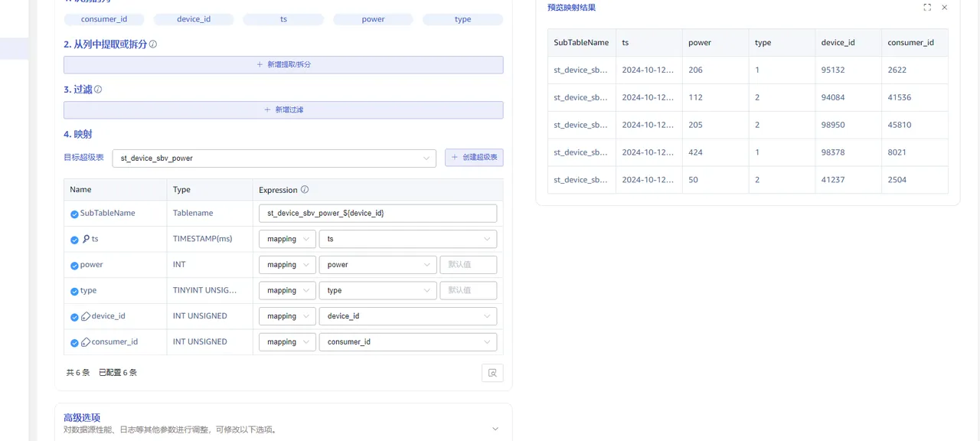Open the 目标超级表 st_device_sbv_power dropdown
980x441 pixels.
[274, 158]
